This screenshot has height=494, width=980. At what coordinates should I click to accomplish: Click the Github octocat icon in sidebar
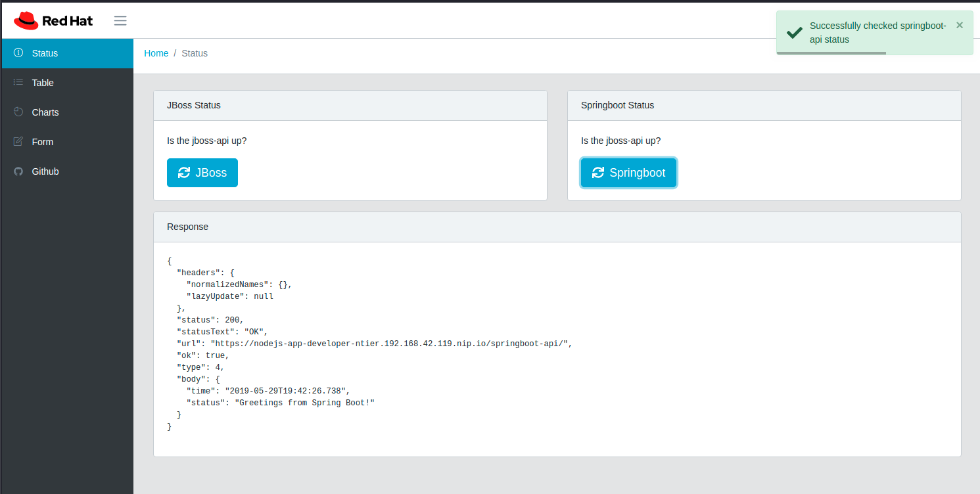18,171
